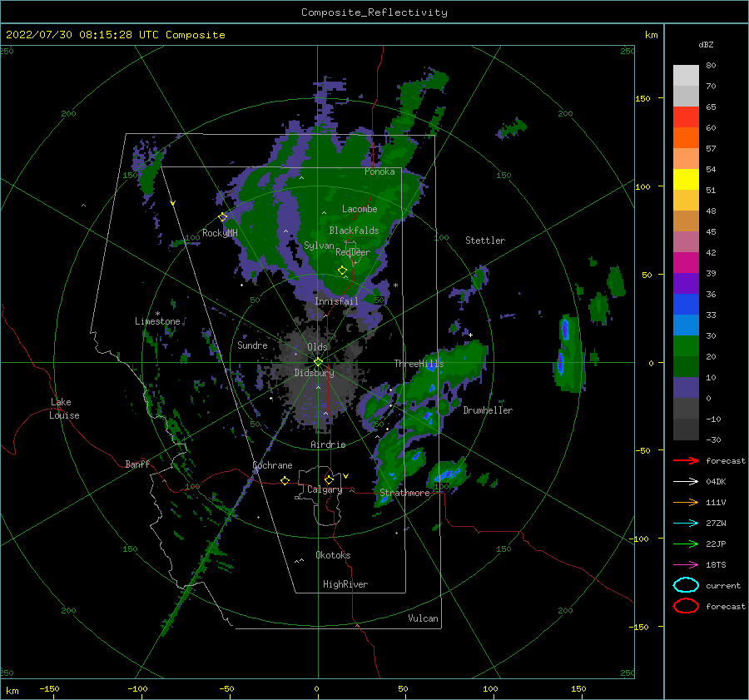This screenshot has height=700, width=749.
Task: Click the current legend label
Action: 723,585
